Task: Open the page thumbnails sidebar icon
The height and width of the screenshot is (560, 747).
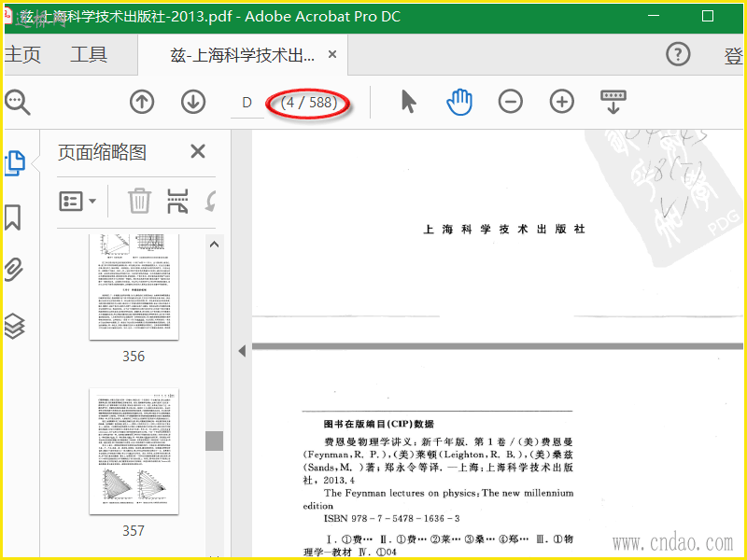Action: point(14,163)
